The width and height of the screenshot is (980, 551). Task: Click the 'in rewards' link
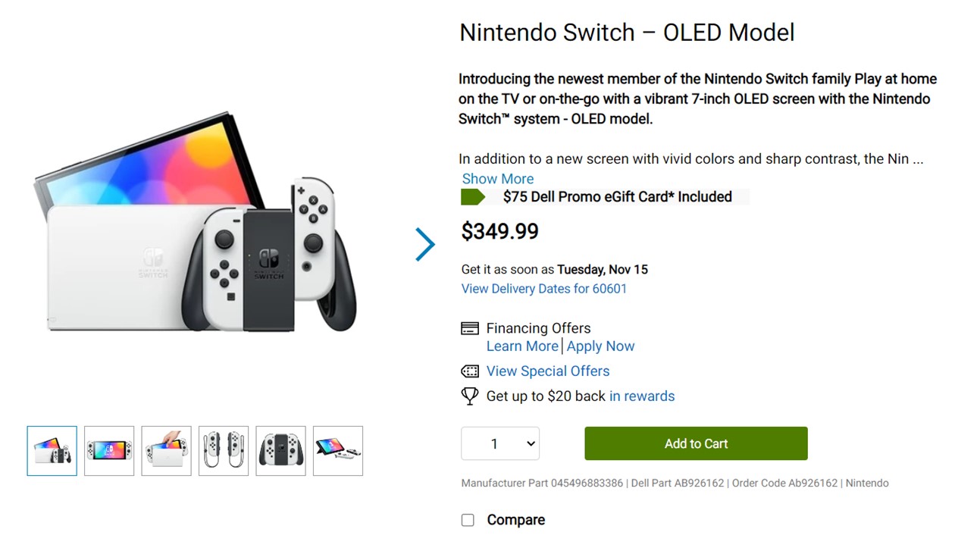pyautogui.click(x=642, y=396)
